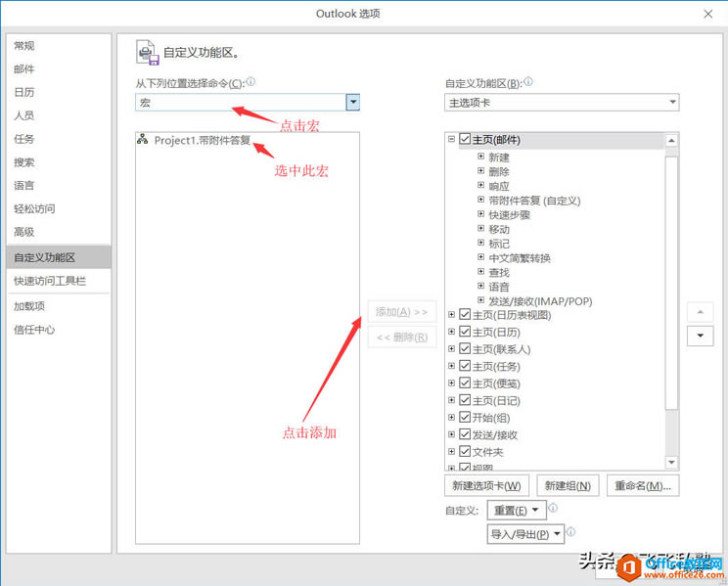This screenshot has width=728, height=586.
Task: Toggle the 主页(任务) checkbox
Action: coord(465,366)
